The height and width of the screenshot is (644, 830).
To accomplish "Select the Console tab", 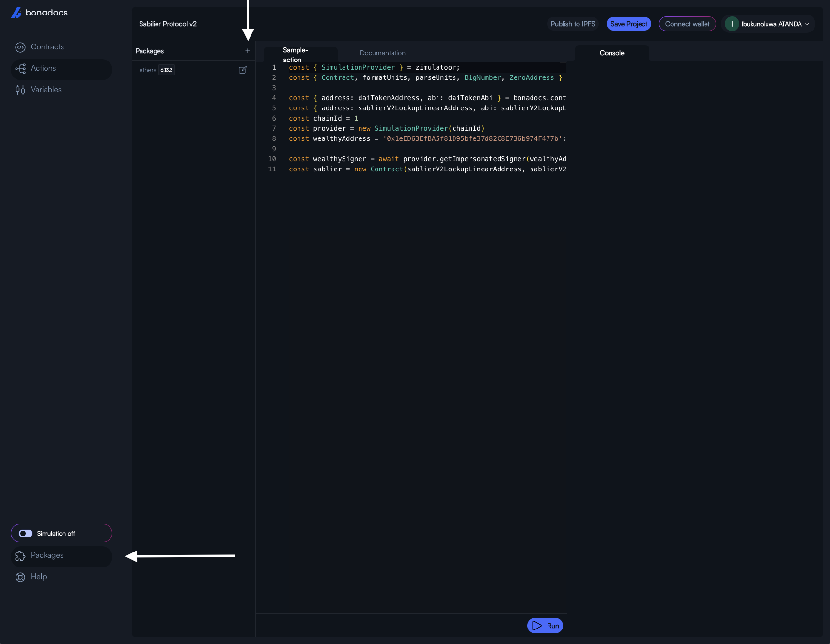I will [x=612, y=53].
